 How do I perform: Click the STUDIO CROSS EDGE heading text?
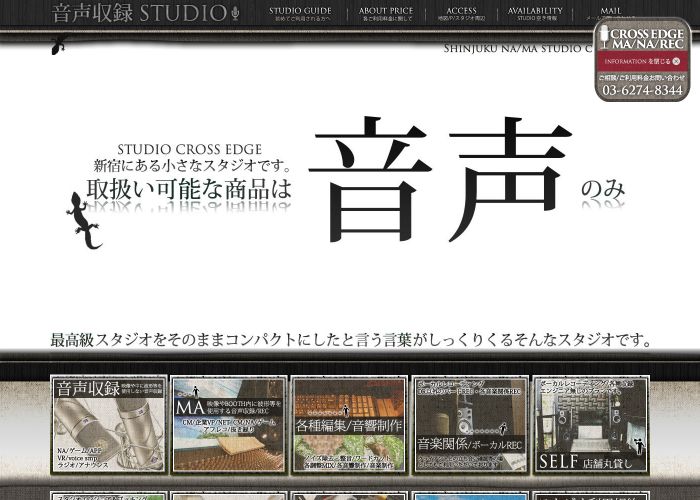(x=190, y=149)
